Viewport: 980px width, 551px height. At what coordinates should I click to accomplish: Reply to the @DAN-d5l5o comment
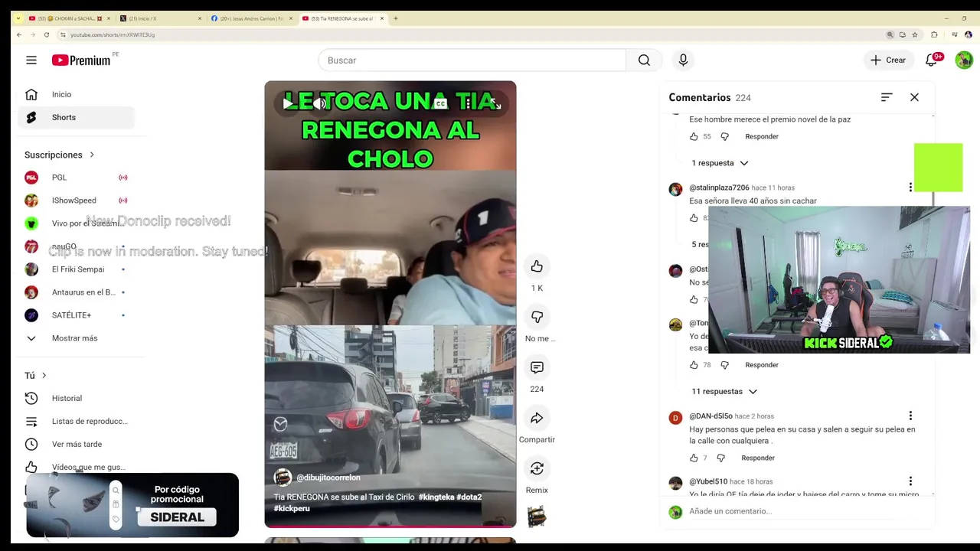(x=758, y=458)
